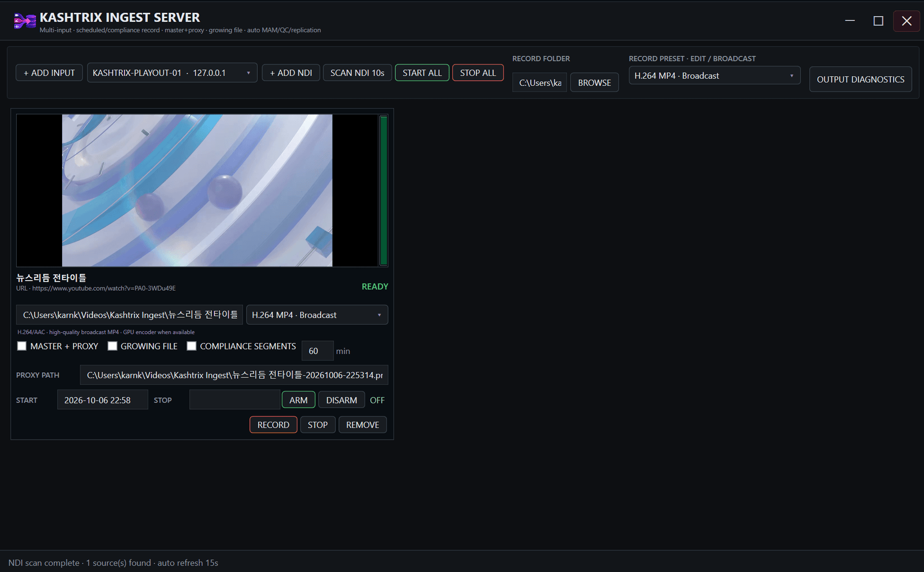Click the ARM button
Image resolution: width=924 pixels, height=572 pixels.
click(298, 400)
